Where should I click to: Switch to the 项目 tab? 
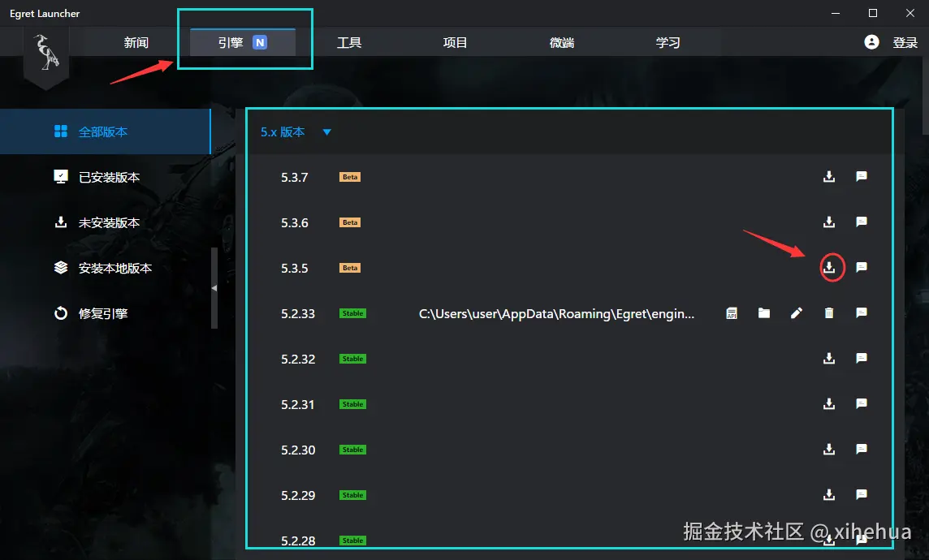pos(455,43)
